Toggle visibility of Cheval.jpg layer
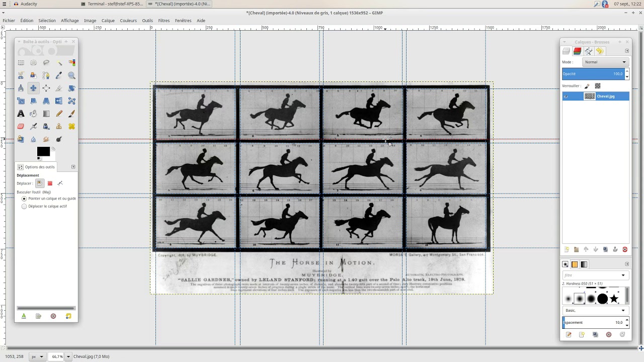Viewport: 644px width, 362px height. (x=567, y=96)
